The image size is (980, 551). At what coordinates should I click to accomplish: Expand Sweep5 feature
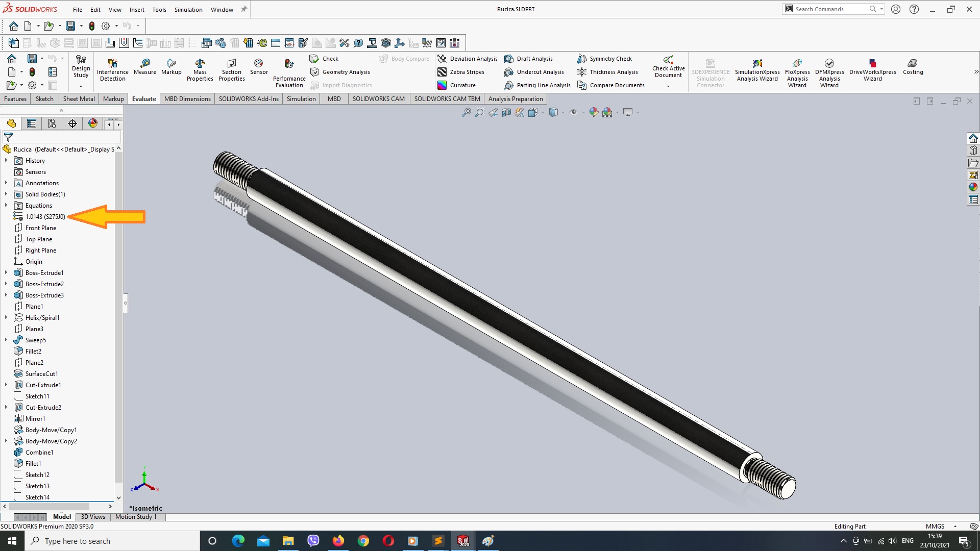coord(6,340)
